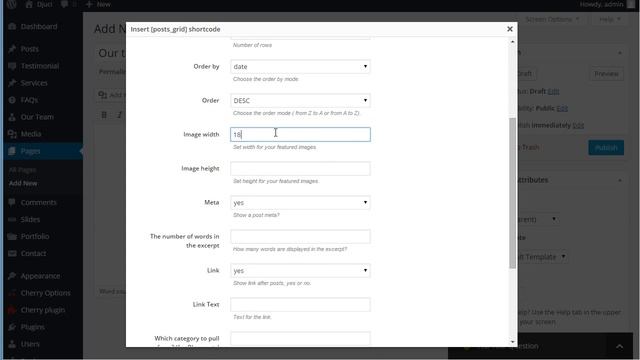This screenshot has width=640, height=360.
Task: Click the Portfolio sidebar icon
Action: point(12,236)
